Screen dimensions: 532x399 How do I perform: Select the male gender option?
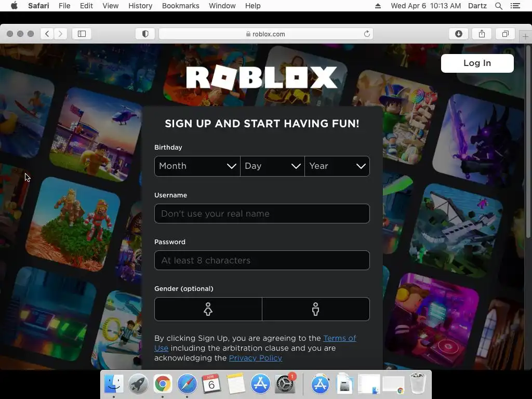[x=316, y=309]
